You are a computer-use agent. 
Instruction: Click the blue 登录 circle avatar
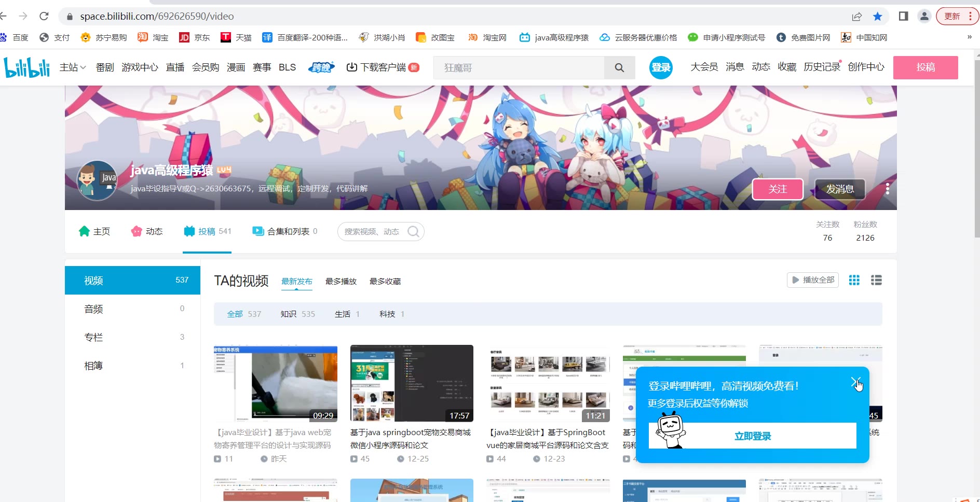(661, 67)
